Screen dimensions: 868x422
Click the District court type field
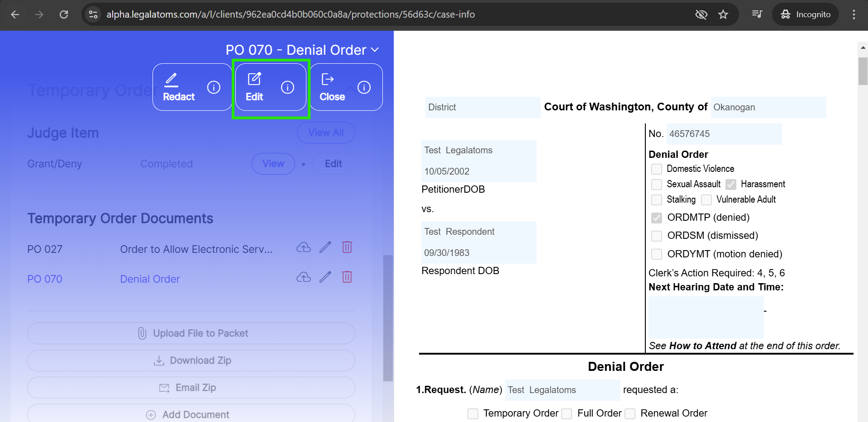tap(483, 107)
